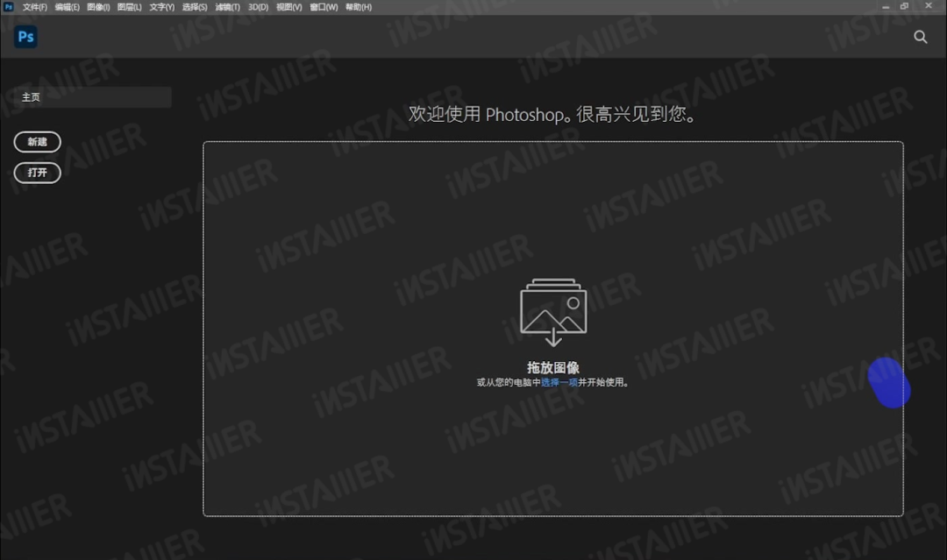Click the drop image stack icon
Screen dimensions: 947x560
553,312
